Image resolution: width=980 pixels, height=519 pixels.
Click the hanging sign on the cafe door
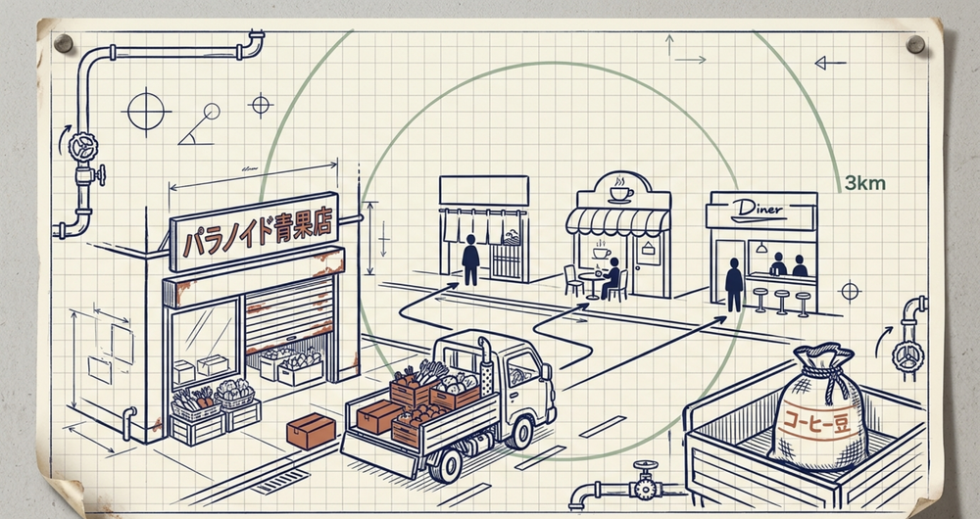(650, 248)
